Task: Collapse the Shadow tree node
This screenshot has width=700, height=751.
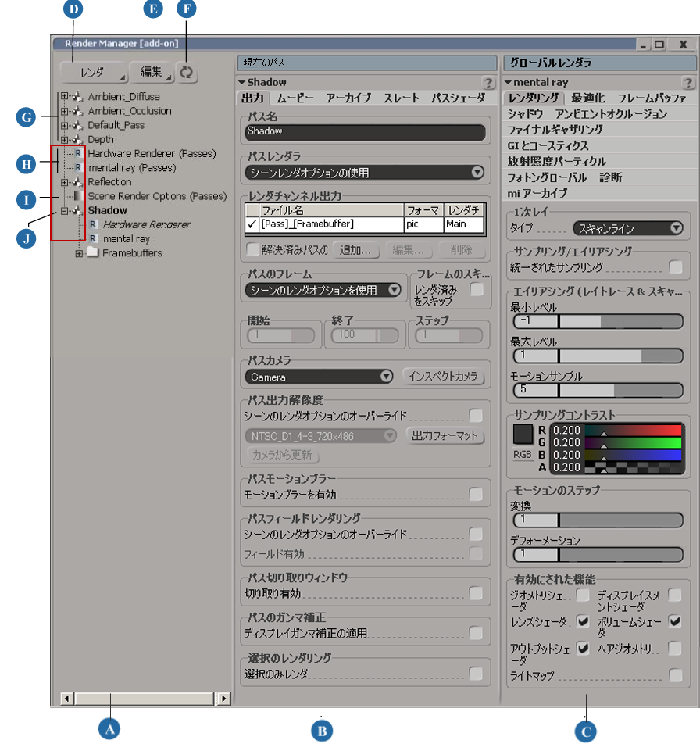Action: click(64, 211)
